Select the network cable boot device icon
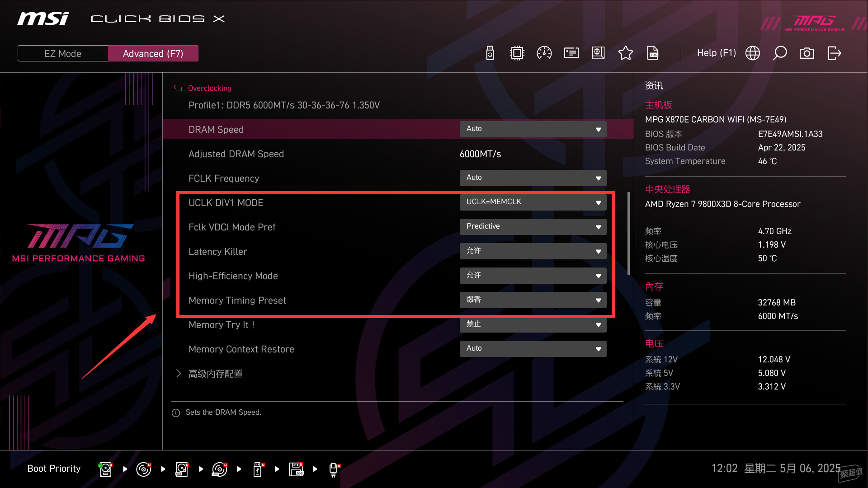This screenshot has width=868, height=488. point(334,469)
